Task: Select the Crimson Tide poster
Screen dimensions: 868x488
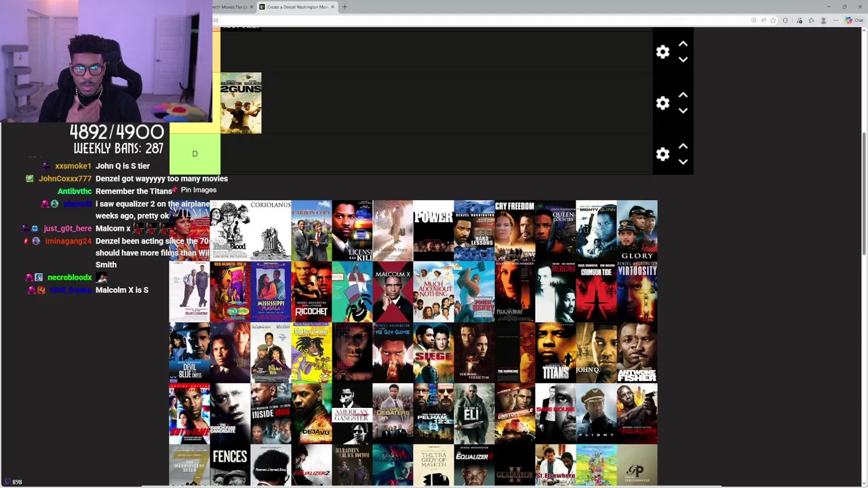Action: [x=596, y=291]
